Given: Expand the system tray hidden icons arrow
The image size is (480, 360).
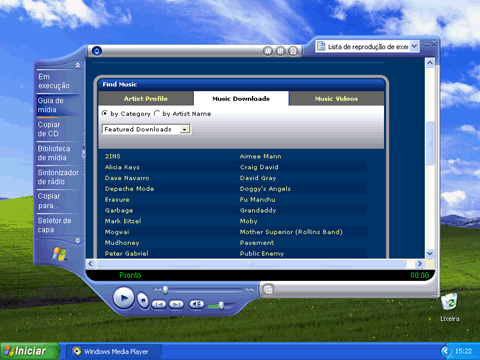Looking at the screenshot, I should click(446, 351).
